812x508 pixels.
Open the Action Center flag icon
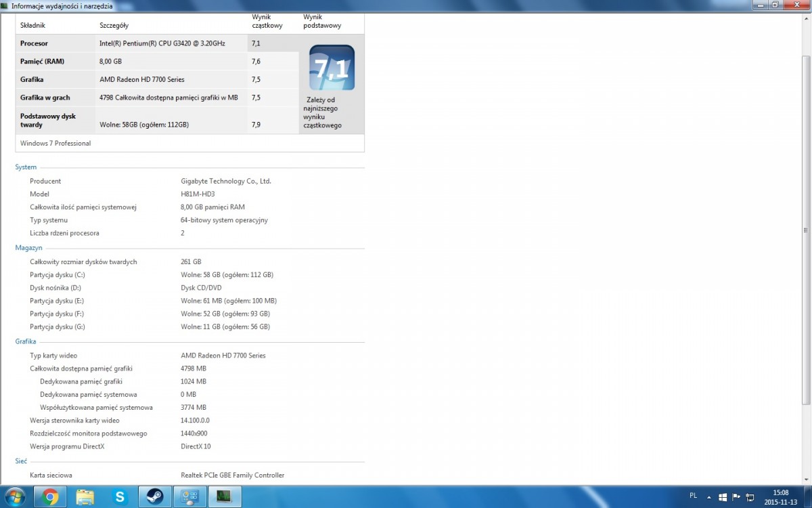pos(736,497)
